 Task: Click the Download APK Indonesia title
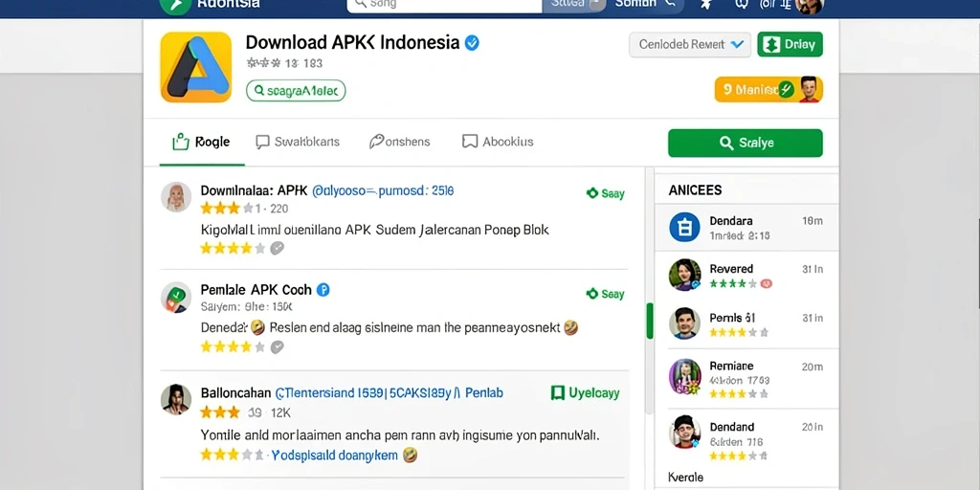click(352, 42)
